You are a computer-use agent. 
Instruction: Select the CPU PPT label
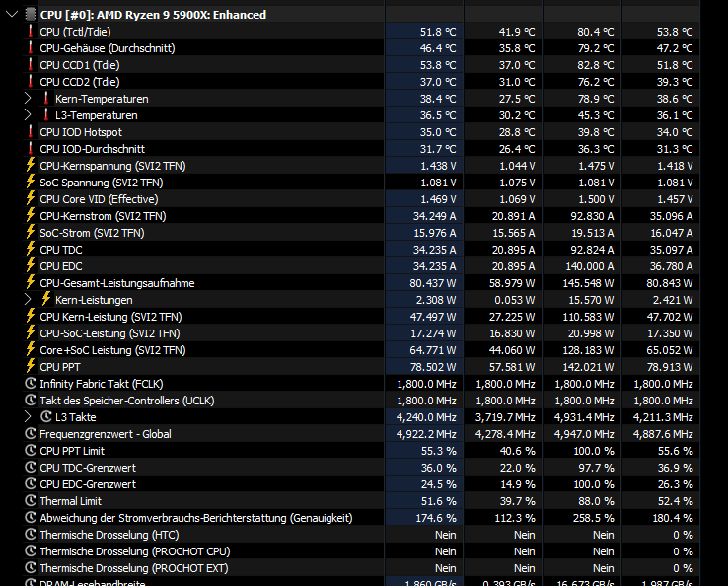click(60, 367)
